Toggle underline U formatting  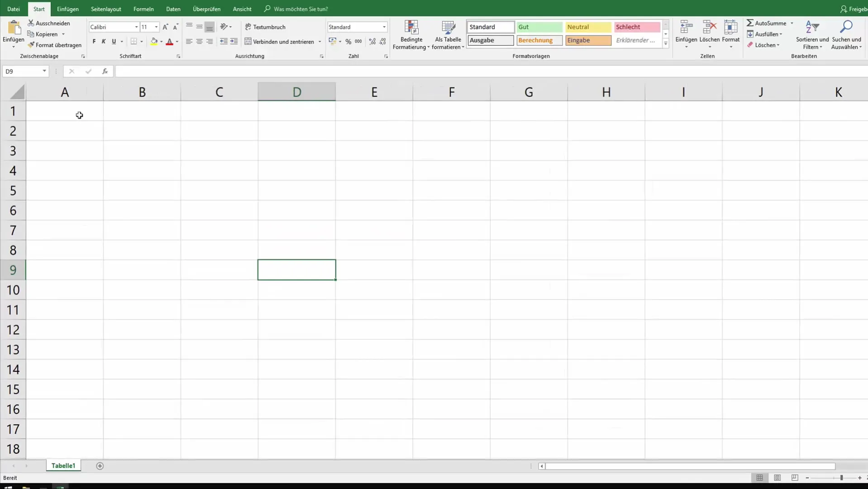pos(114,41)
